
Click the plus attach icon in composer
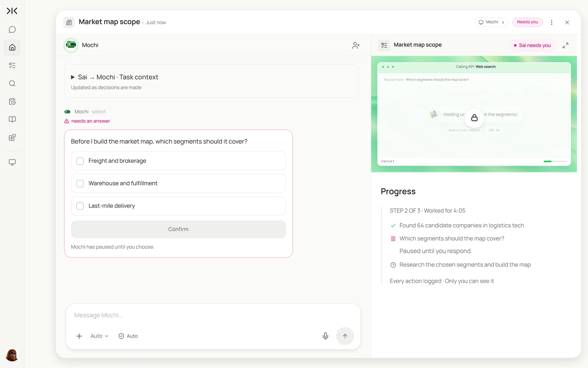pos(79,336)
